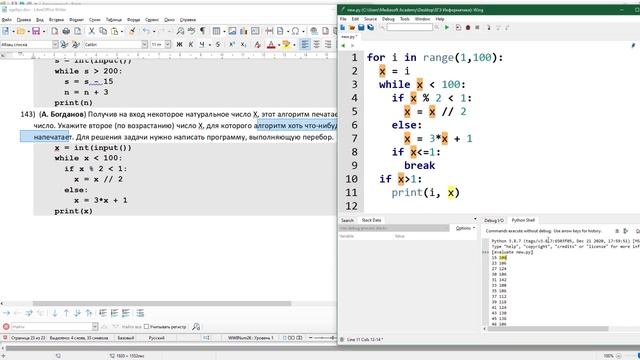Image resolution: width=640 pixels, height=360 pixels.
Task: Click the Insert chart icon
Action: click(x=244, y=31)
